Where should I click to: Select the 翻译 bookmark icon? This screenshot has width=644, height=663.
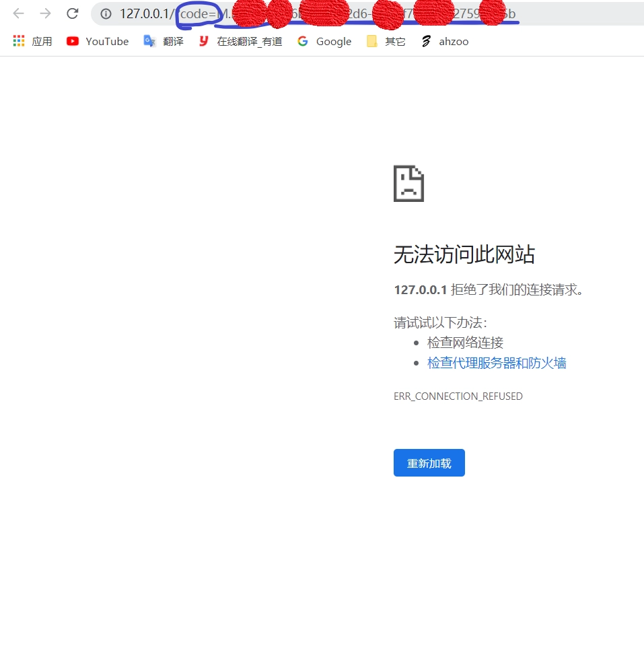(x=149, y=41)
